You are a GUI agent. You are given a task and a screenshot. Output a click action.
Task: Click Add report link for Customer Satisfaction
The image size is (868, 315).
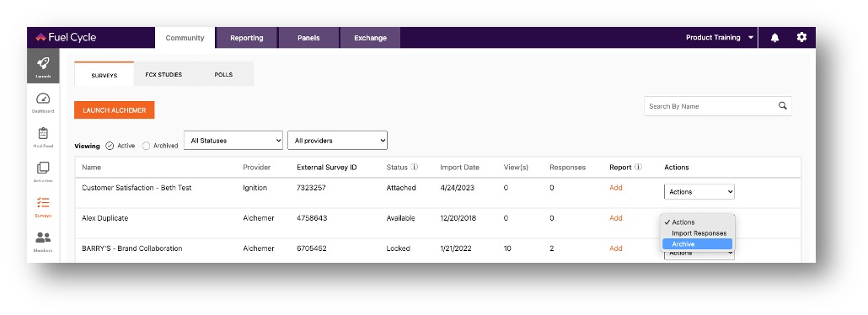pyautogui.click(x=615, y=188)
